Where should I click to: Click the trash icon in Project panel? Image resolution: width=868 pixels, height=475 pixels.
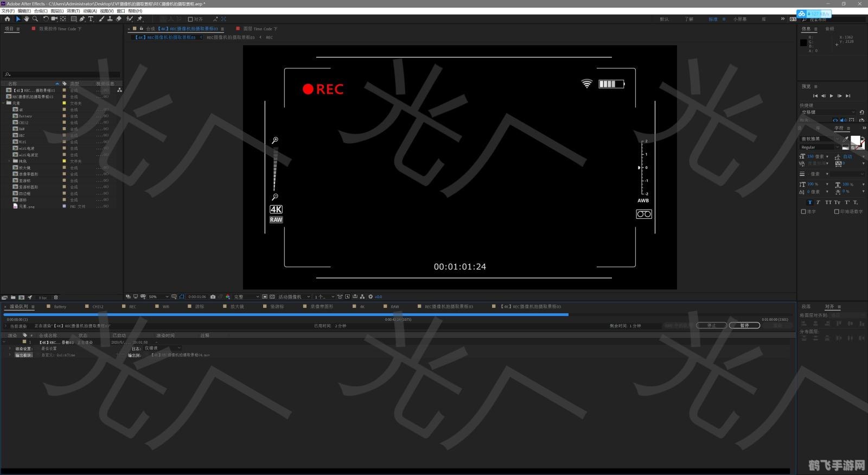[56, 297]
